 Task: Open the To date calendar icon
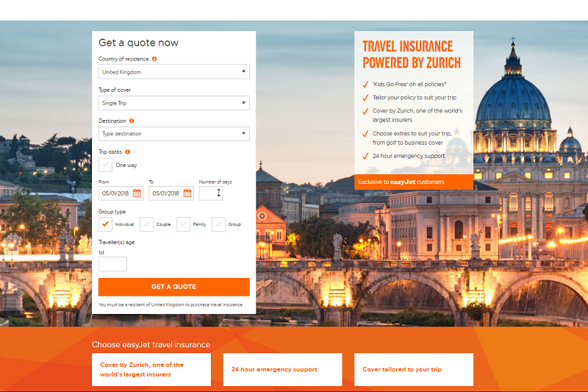point(187,193)
